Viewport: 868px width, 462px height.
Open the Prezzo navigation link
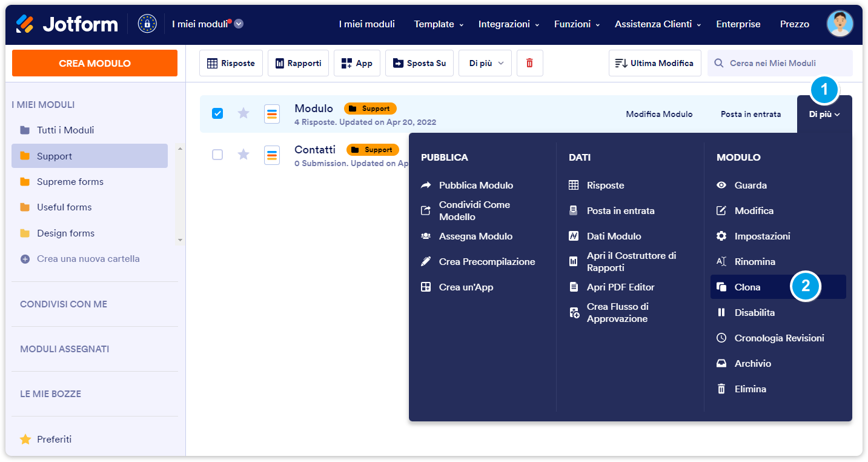(795, 24)
